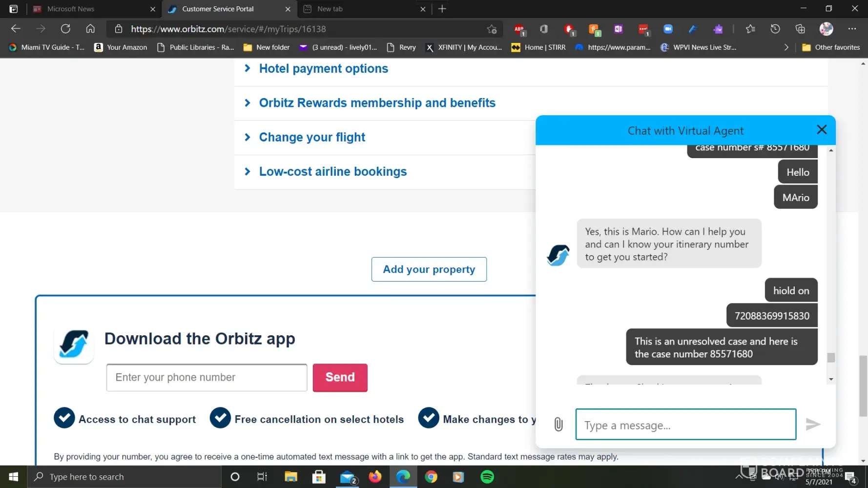Open the Collections panel
This screenshot has height=488, width=868.
click(800, 29)
